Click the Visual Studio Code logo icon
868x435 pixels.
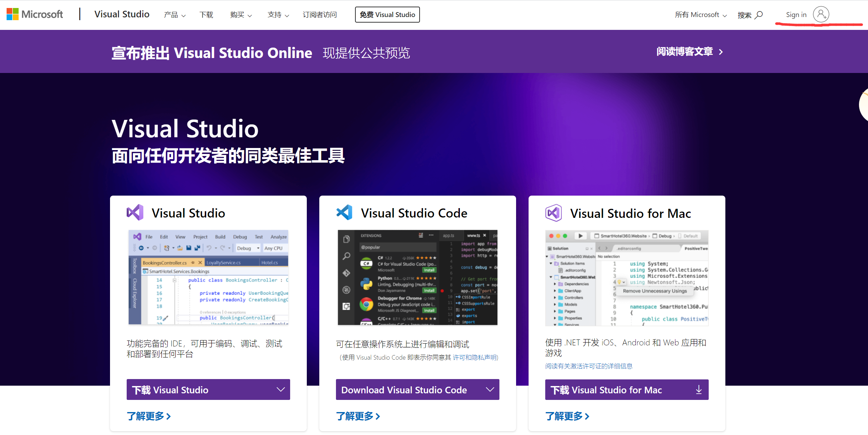coord(344,212)
